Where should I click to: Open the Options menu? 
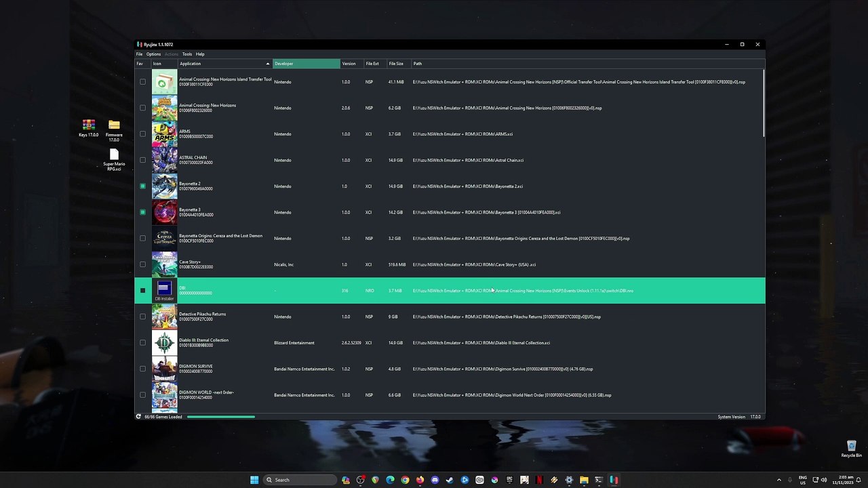click(153, 54)
